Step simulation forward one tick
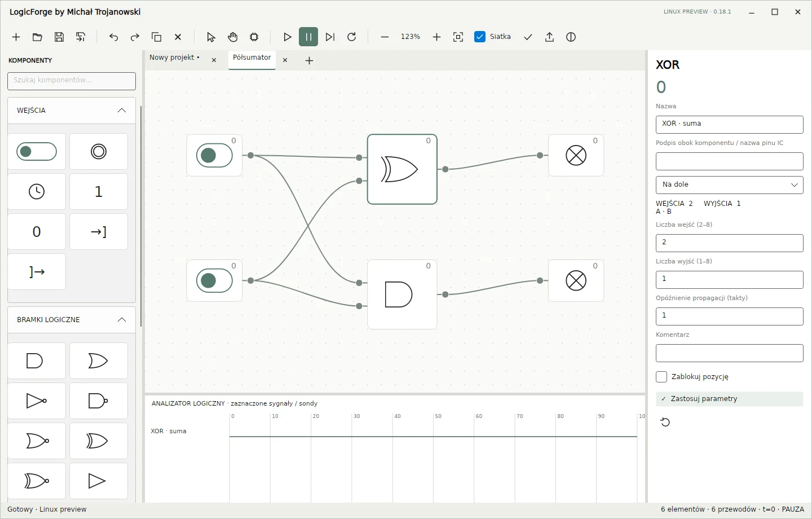Image resolution: width=812 pixels, height=519 pixels. pos(330,37)
